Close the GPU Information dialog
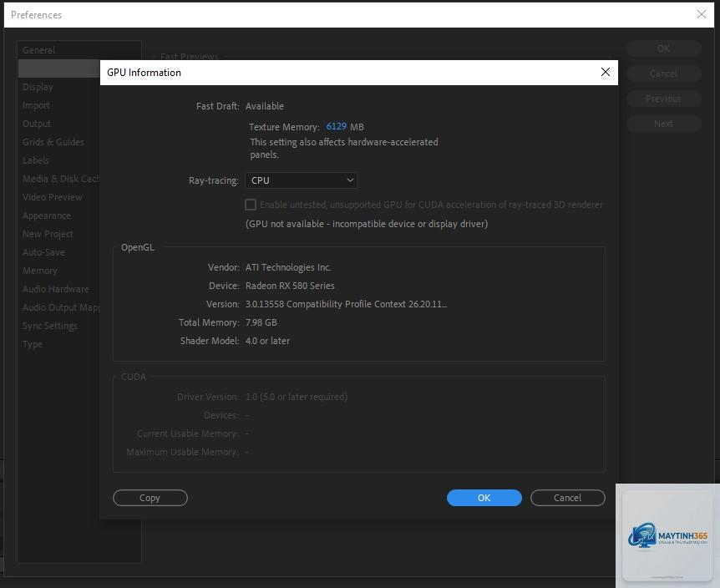720x588 pixels. click(606, 72)
